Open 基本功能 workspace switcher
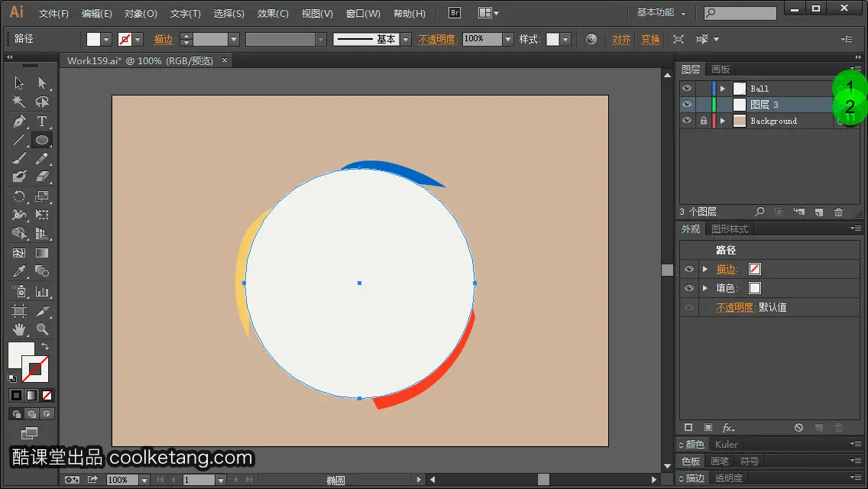Image resolution: width=868 pixels, height=489 pixels. coord(661,13)
